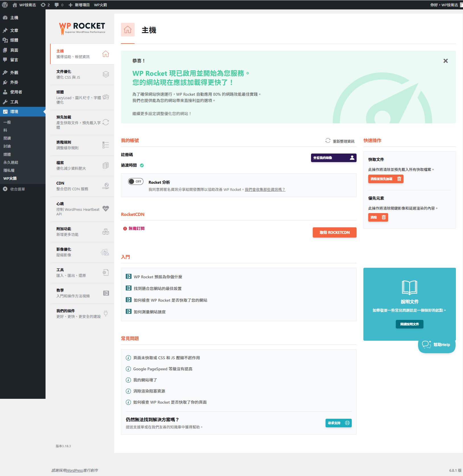Dismiss the 恭喜 congratulations notice
The width and height of the screenshot is (463, 476).
click(446, 61)
